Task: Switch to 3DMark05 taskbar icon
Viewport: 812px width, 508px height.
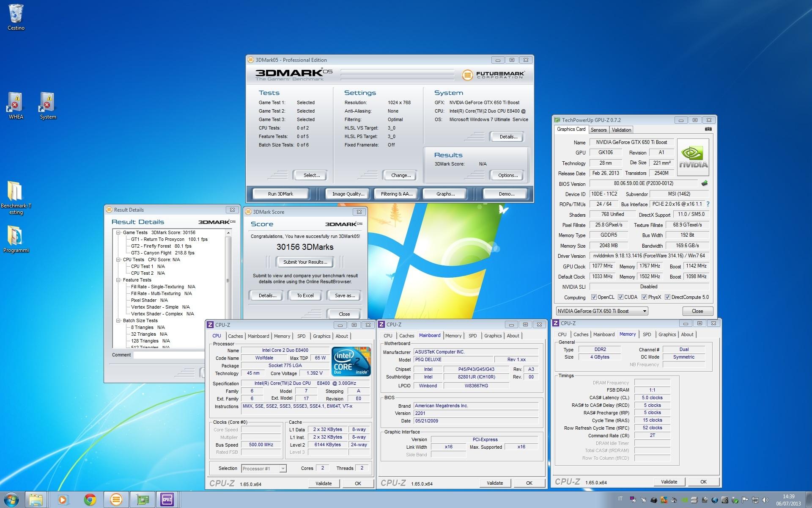Action: pyautogui.click(x=116, y=500)
